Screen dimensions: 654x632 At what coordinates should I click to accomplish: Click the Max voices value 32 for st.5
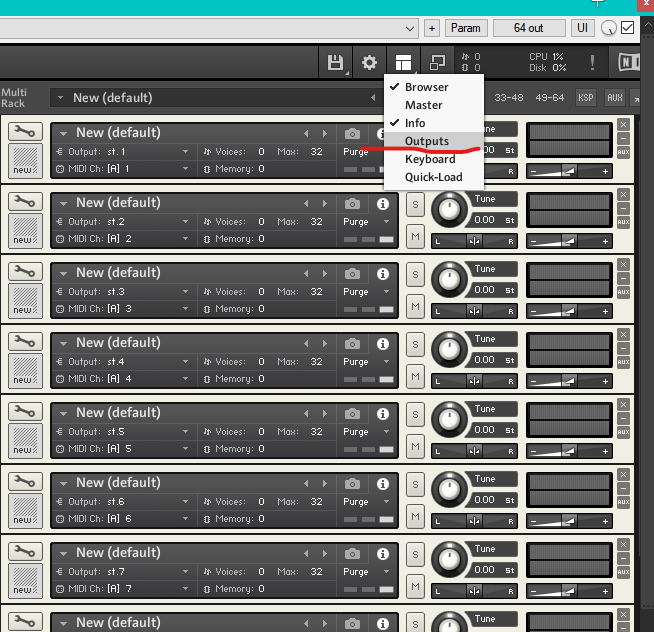(316, 431)
